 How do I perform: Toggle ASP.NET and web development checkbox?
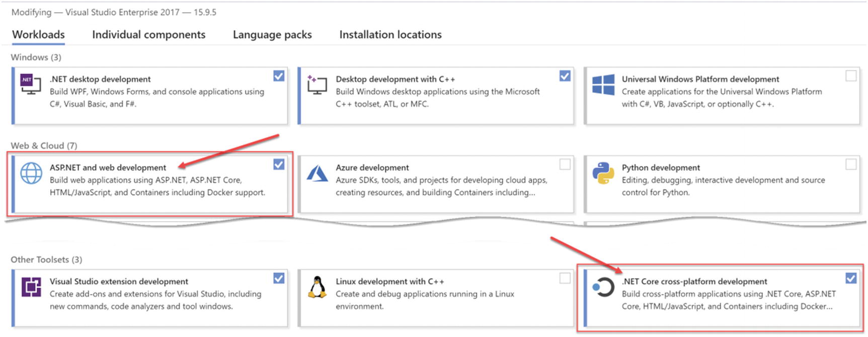click(x=279, y=164)
